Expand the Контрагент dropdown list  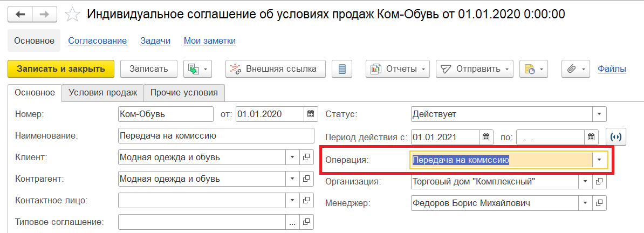(292, 179)
